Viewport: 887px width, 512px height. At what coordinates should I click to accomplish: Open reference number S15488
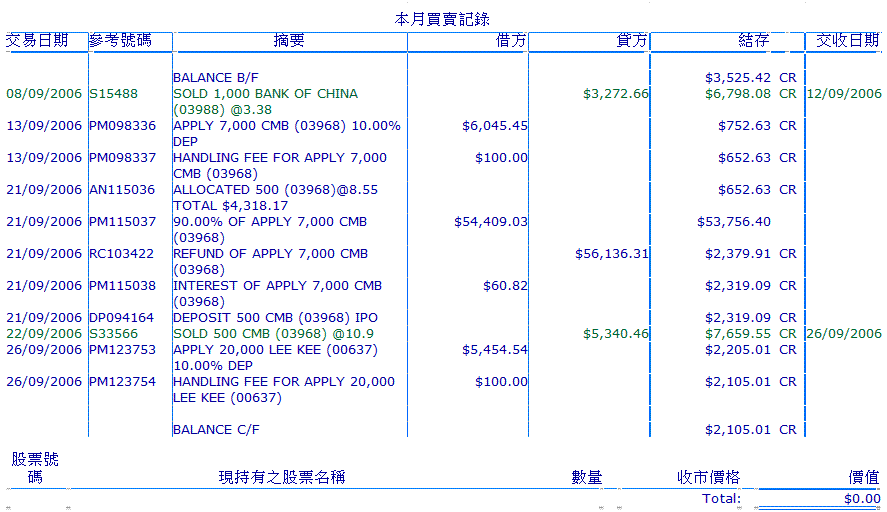(x=113, y=94)
